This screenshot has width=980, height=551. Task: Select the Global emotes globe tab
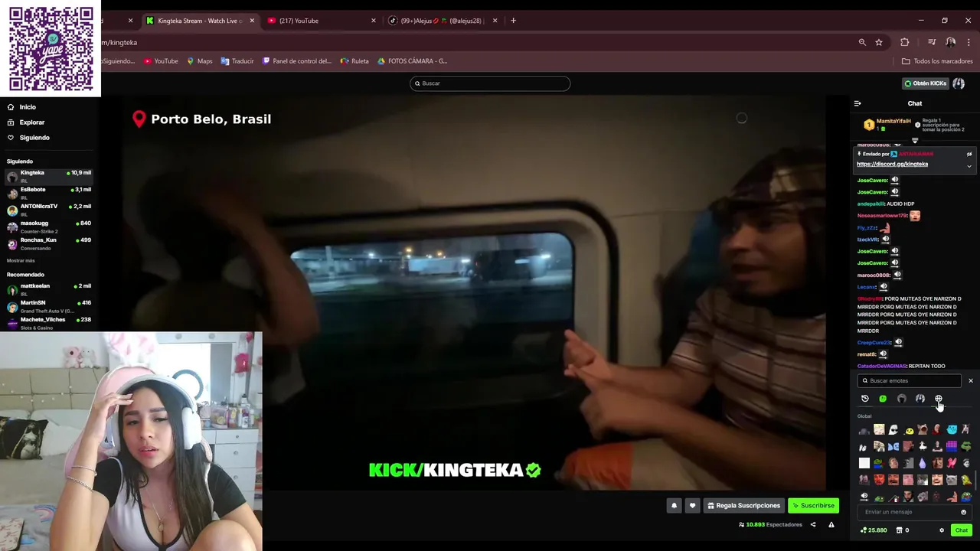938,399
